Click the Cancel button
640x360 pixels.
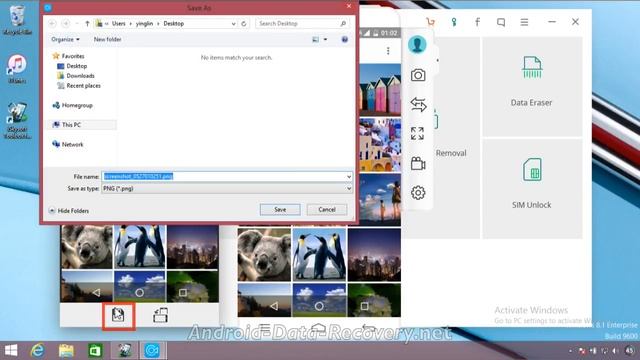point(327,209)
